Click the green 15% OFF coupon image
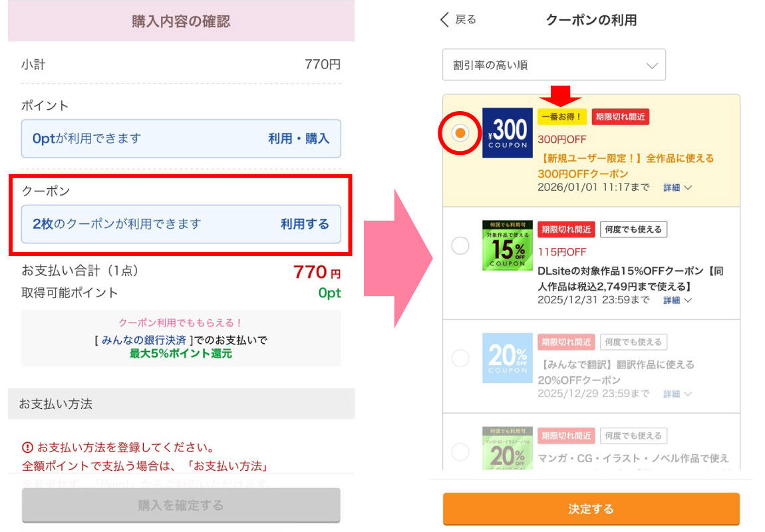 (x=507, y=245)
